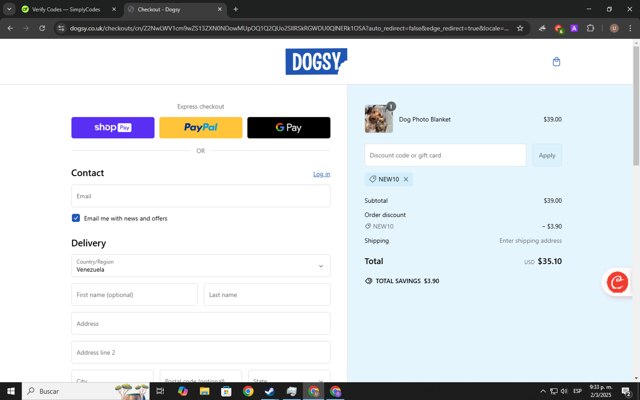Screen dimensions: 640x400
Task: Click the Dog Photo Blanket thumbnail
Action: [379, 119]
